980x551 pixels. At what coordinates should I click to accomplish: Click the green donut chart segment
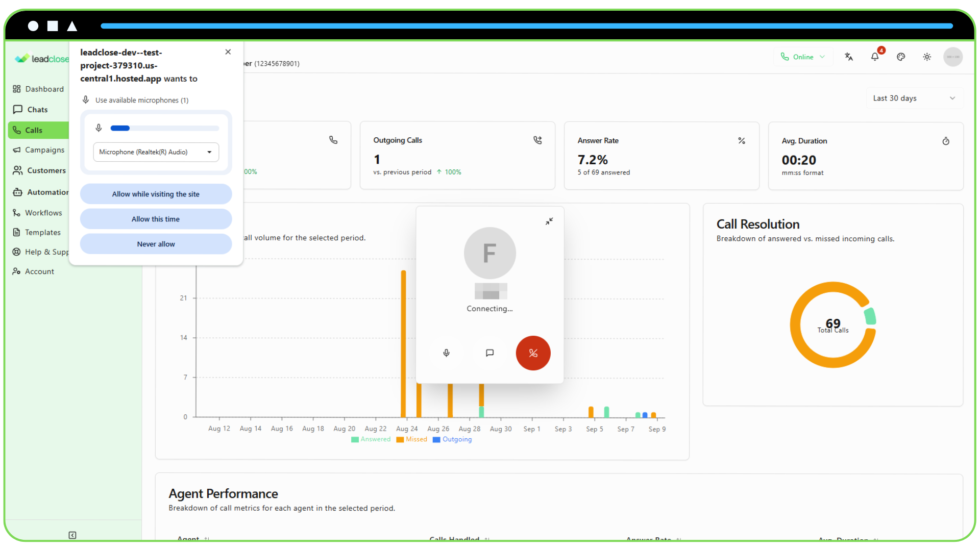(x=870, y=316)
